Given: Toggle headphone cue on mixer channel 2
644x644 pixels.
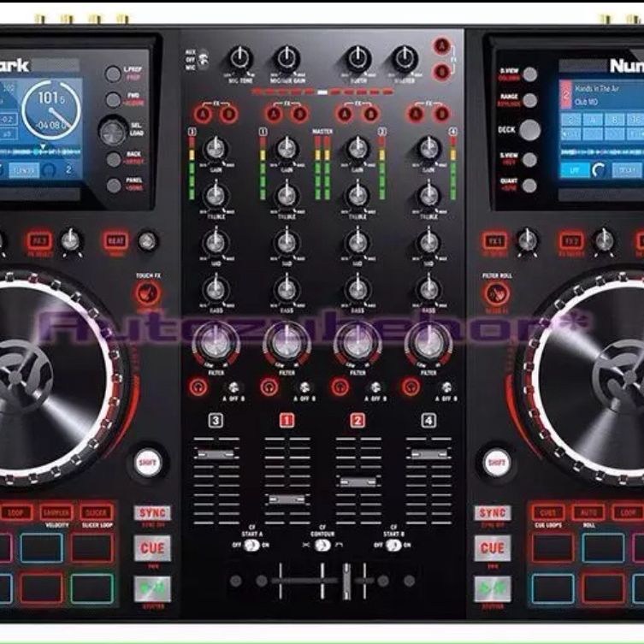Looking at the screenshot, I should click(340, 387).
